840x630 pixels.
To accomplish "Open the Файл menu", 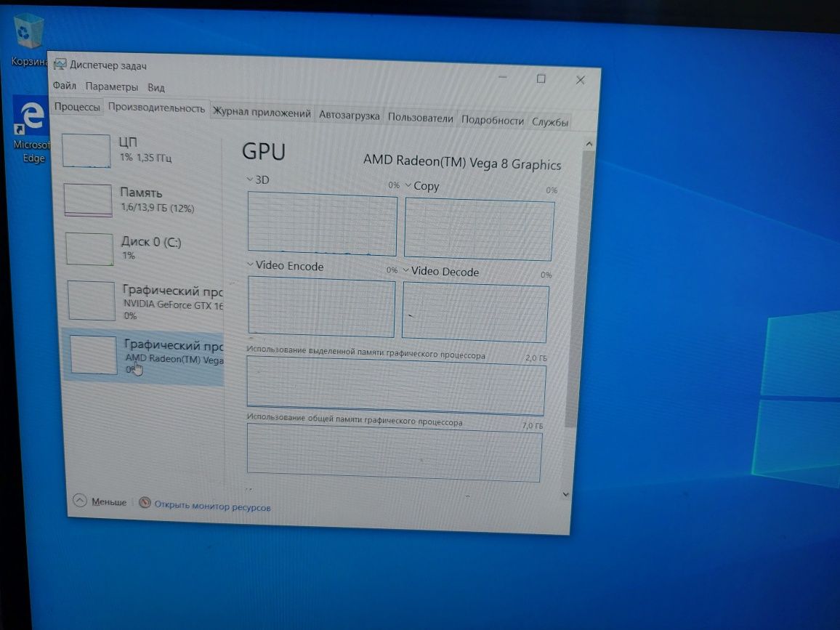I will click(x=64, y=85).
